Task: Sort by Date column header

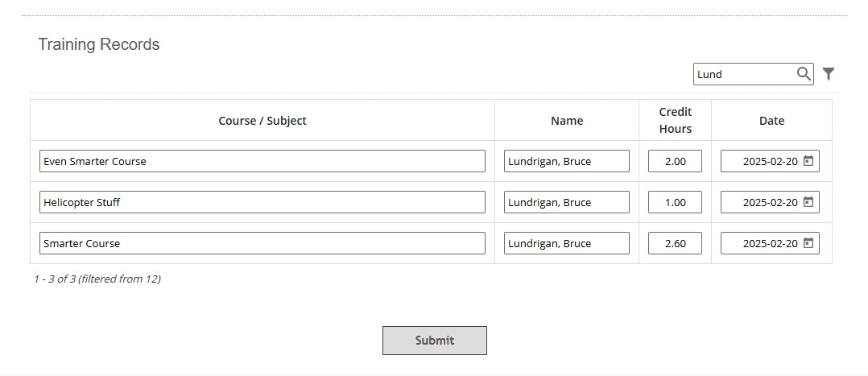Action: (x=771, y=121)
